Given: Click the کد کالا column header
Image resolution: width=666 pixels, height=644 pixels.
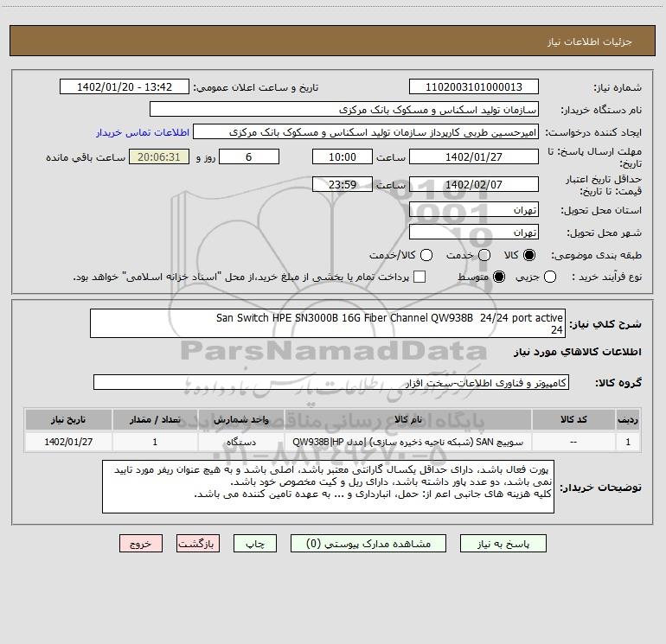Looking at the screenshot, I should point(573,419).
